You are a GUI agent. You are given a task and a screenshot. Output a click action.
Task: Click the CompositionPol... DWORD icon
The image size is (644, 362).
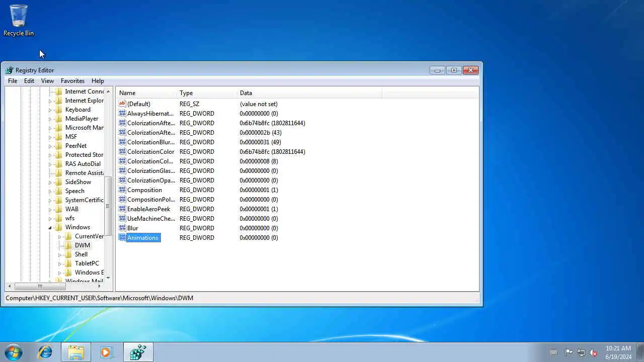(x=122, y=200)
